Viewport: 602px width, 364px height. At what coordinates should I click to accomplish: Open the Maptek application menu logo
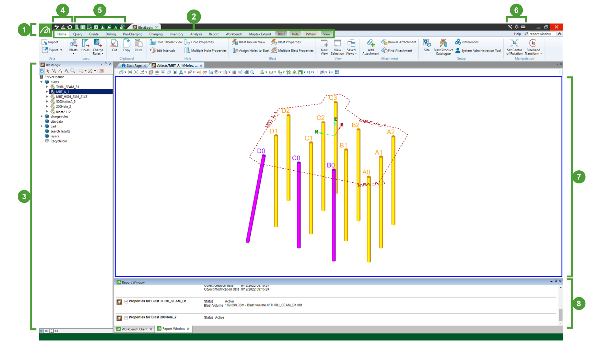(45, 30)
